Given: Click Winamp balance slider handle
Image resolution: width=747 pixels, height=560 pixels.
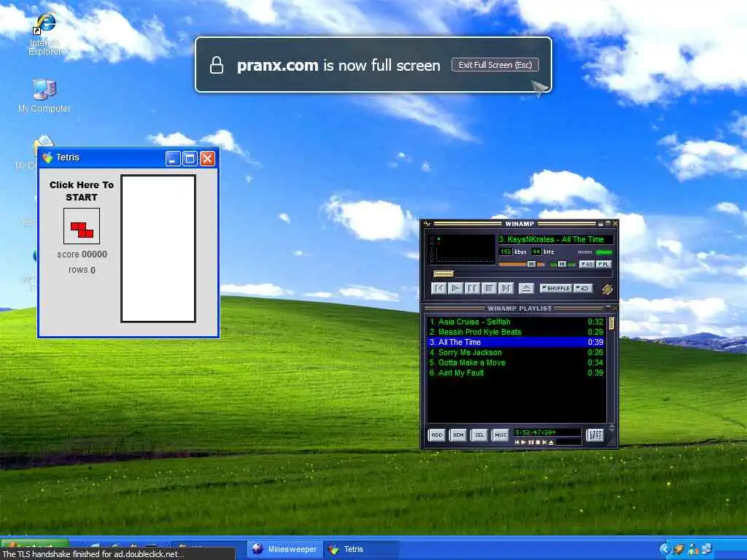Looking at the screenshot, I should point(562,264).
